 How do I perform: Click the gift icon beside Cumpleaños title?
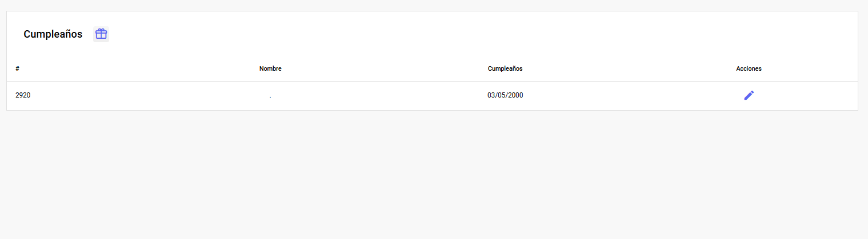(x=101, y=34)
